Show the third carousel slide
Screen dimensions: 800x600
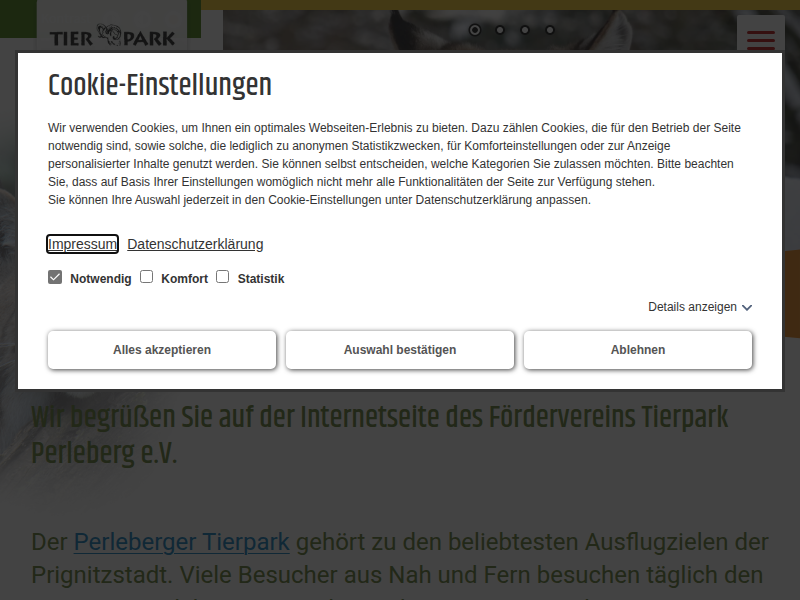pos(525,30)
